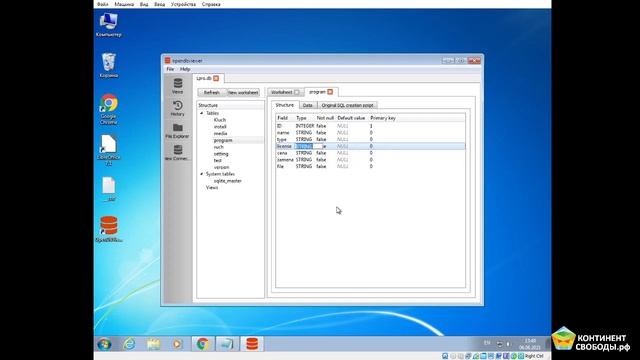
Task: Click the New worksheet button
Action: tap(243, 93)
